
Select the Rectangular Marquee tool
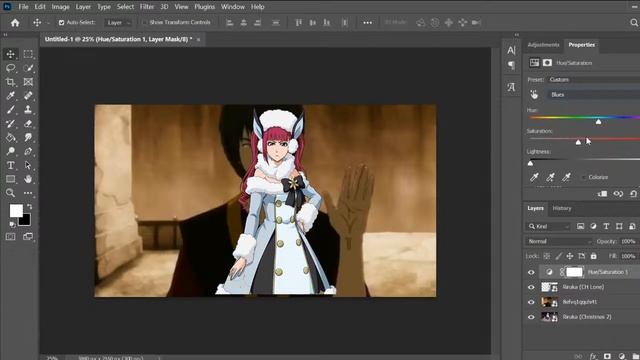[28, 54]
